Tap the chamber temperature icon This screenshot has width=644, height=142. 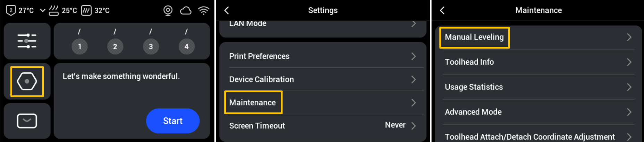[x=86, y=10]
